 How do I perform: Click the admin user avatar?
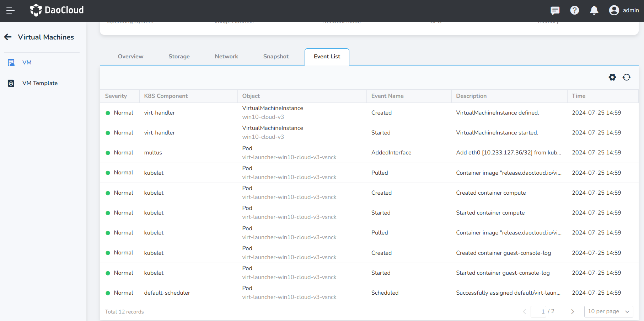pos(614,10)
